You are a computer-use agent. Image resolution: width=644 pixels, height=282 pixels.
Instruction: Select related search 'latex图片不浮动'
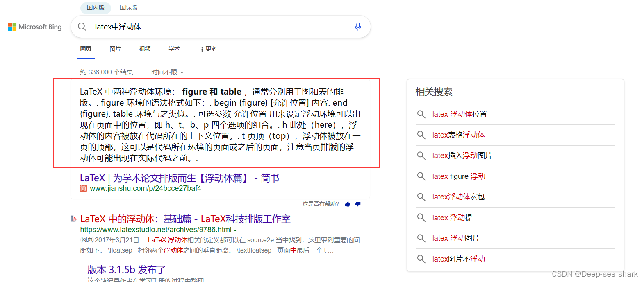(458, 259)
